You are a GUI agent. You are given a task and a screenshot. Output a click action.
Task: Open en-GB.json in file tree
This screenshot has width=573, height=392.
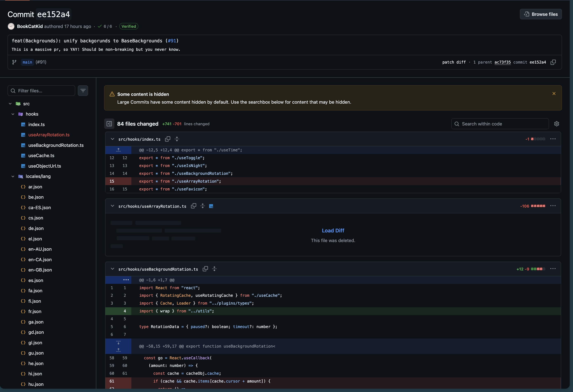pos(40,270)
